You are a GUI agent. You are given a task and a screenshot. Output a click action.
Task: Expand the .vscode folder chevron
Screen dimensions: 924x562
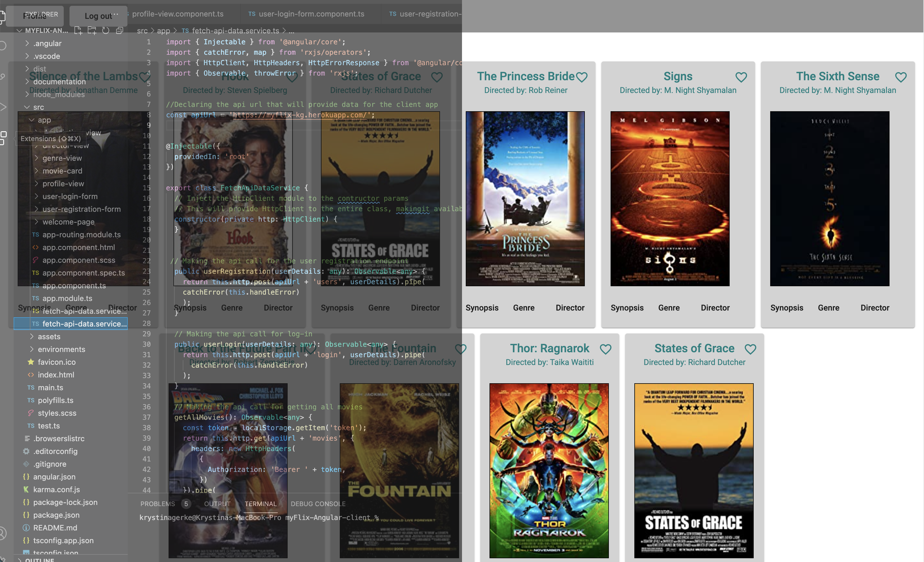click(x=27, y=56)
